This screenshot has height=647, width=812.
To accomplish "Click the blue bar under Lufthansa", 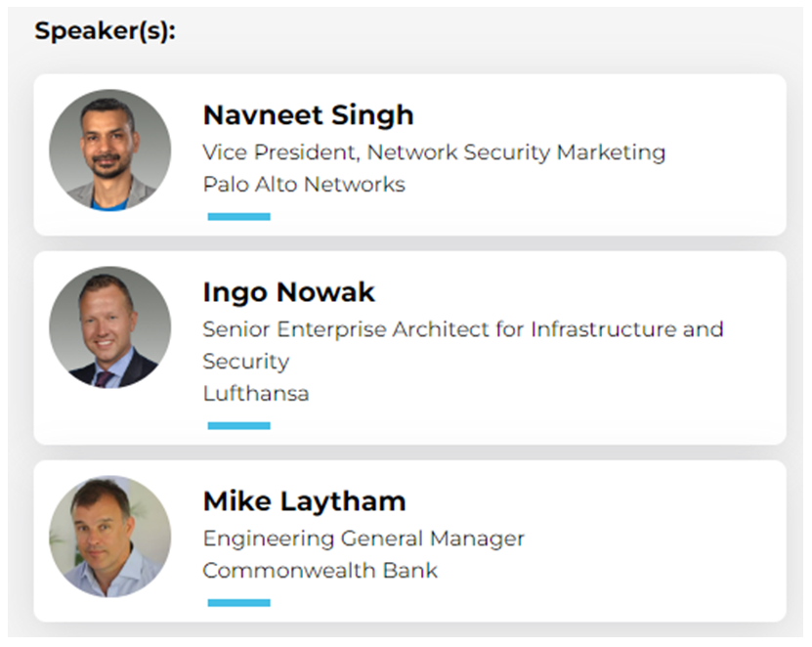I will click(x=238, y=426).
